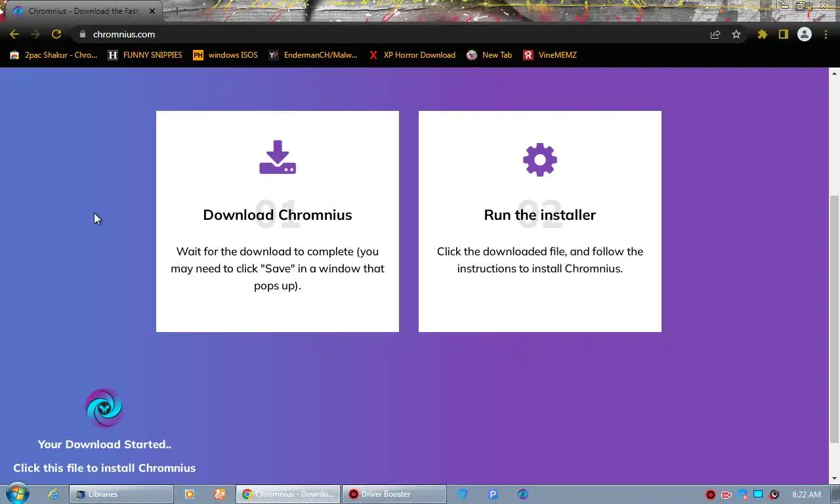Open the media player taskbar icon
This screenshot has width=840, height=504.
190,494
